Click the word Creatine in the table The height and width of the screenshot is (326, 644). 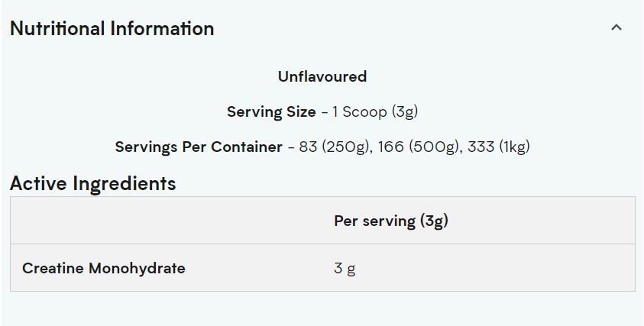click(53, 268)
